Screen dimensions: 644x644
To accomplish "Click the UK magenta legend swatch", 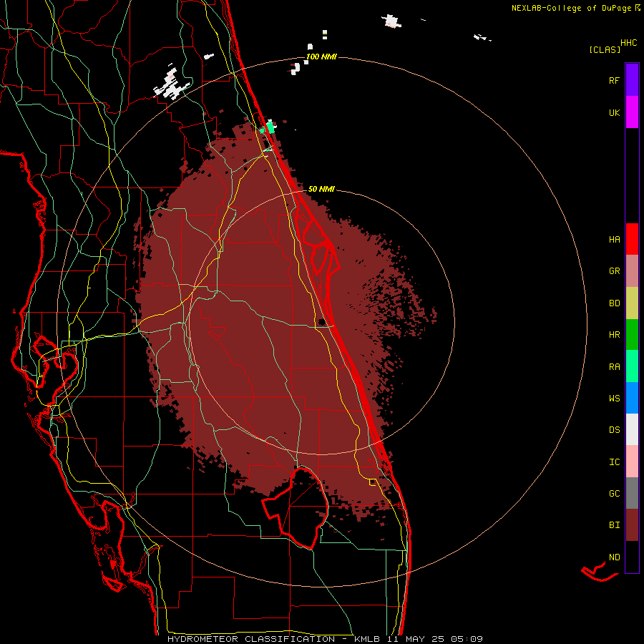I will 632,112.
